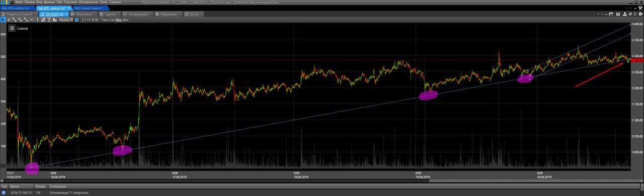The width and height of the screenshot is (644, 196).
Task: Open the Сделки tab
Action: (110, 14)
